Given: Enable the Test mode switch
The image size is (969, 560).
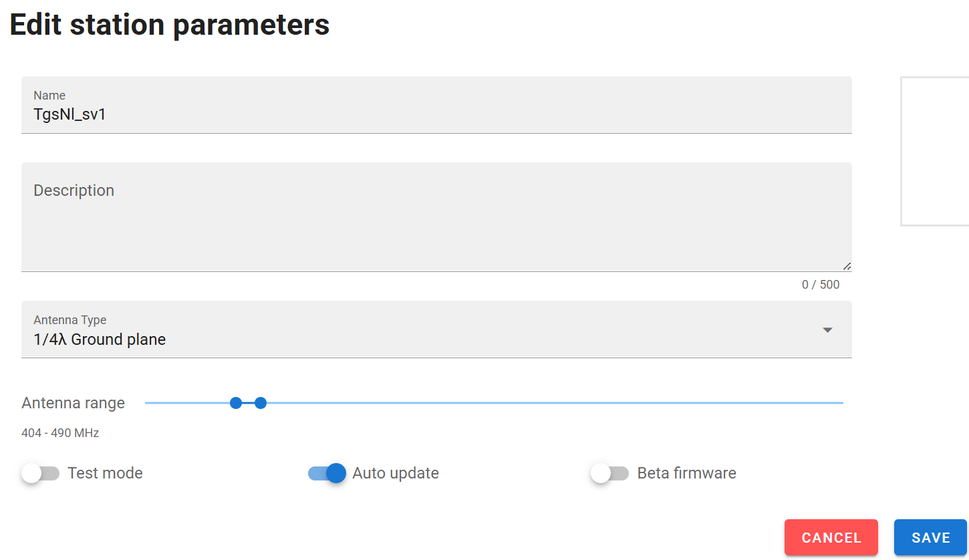Looking at the screenshot, I should (x=40, y=473).
